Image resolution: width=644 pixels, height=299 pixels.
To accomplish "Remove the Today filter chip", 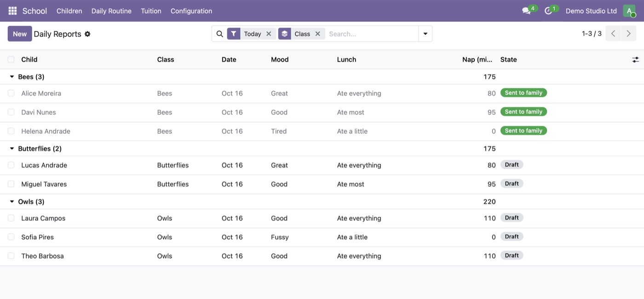I will pyautogui.click(x=269, y=34).
